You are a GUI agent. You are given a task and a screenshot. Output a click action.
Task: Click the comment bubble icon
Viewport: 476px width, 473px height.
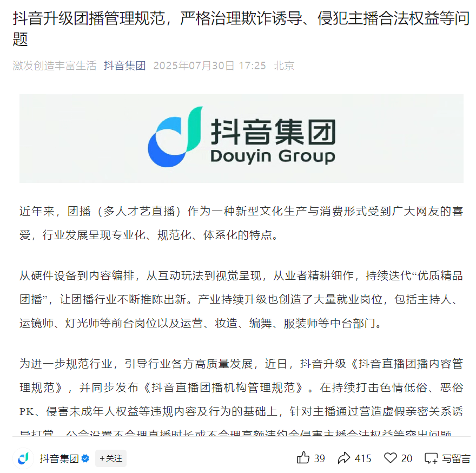coord(431,458)
